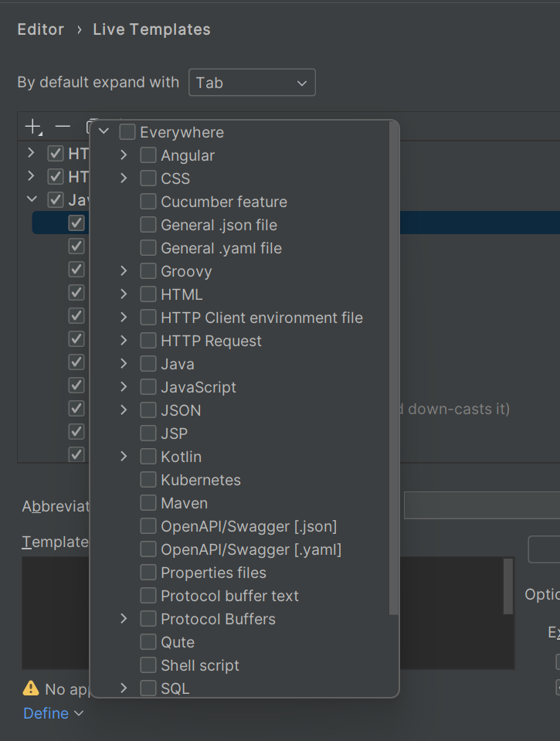The width and height of the screenshot is (560, 741).
Task: Expand the first HT template group
Action: click(31, 152)
